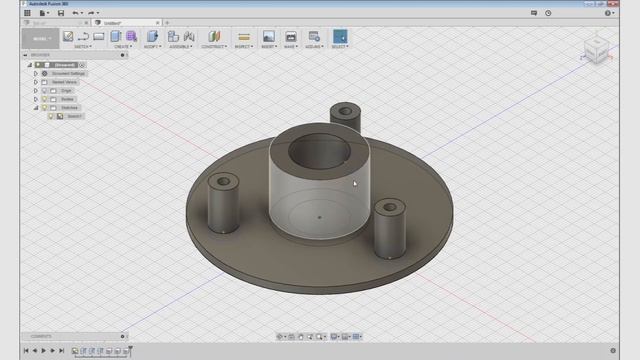Screen dimensions: 640x360
Task: Select the Joint assemble tool
Action: [x=189, y=36]
